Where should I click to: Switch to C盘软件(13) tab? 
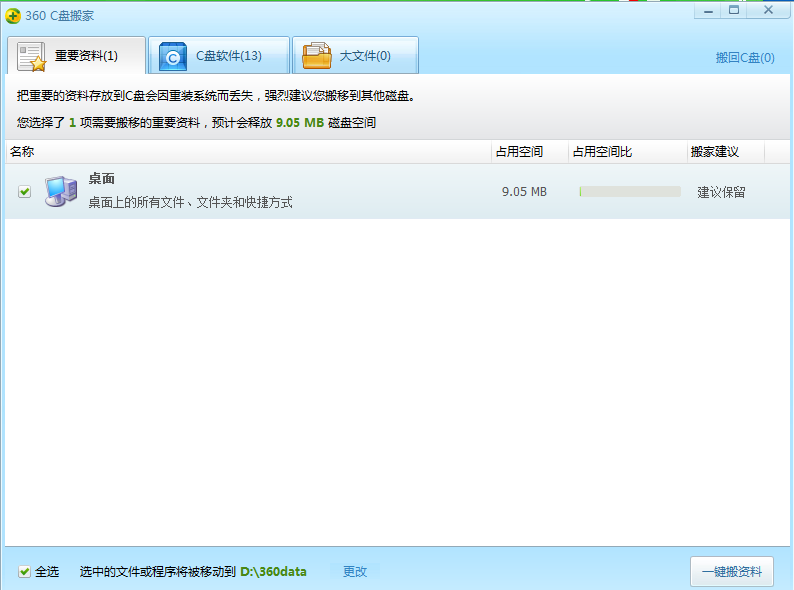point(219,55)
